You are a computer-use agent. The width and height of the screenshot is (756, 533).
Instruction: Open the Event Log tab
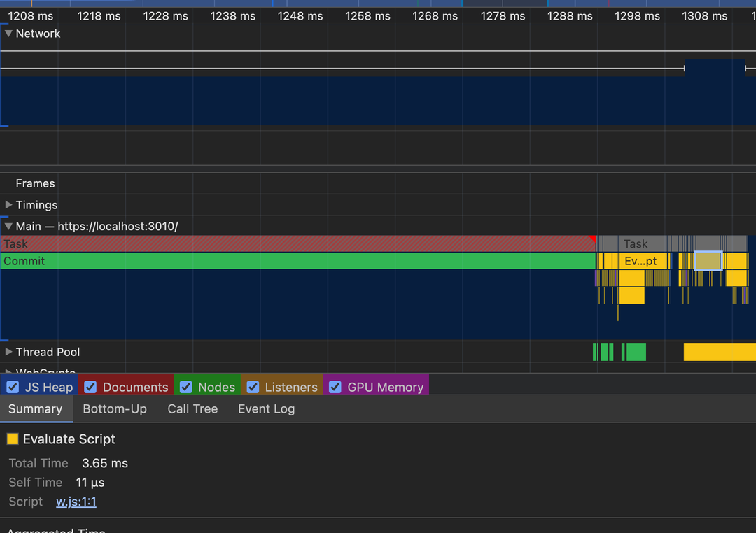pos(266,408)
